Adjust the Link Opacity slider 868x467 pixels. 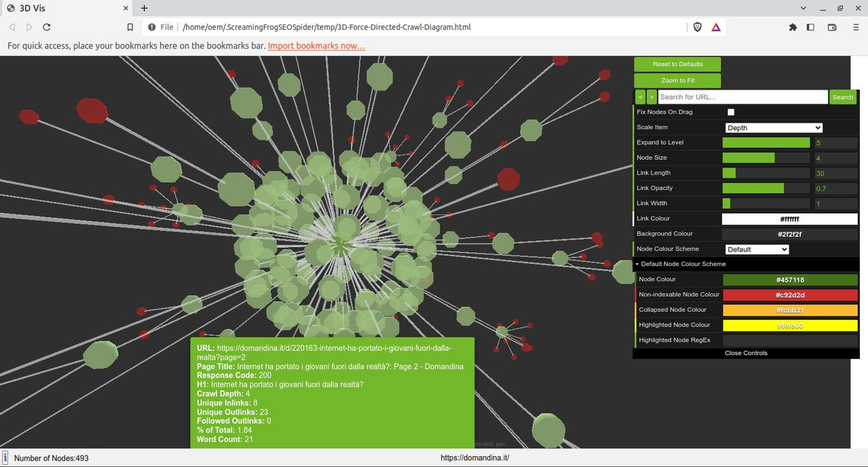(766, 188)
